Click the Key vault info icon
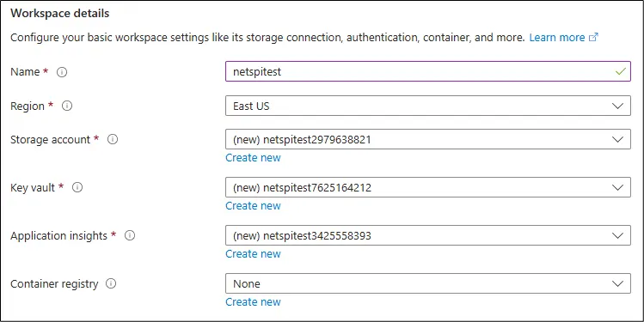The width and height of the screenshot is (644, 322). pos(77,187)
